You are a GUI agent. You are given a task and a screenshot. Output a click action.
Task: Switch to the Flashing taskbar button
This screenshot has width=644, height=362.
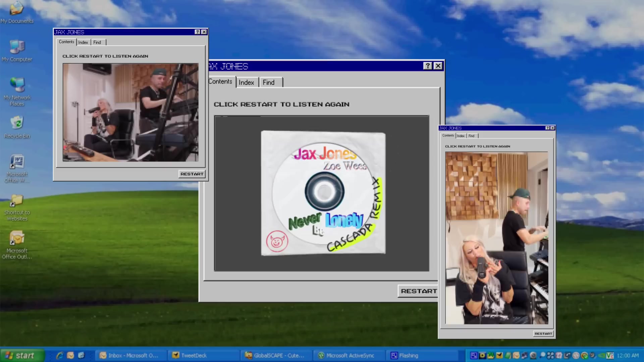(422, 355)
